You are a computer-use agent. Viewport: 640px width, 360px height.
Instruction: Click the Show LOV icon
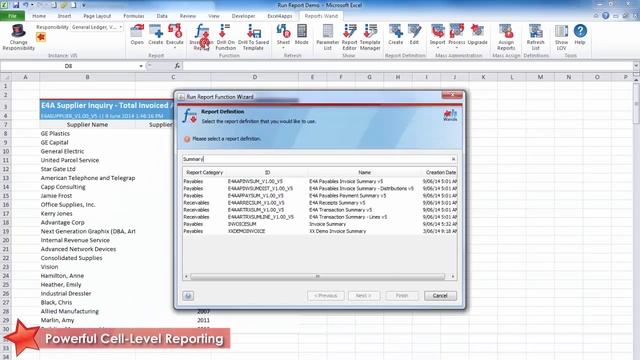tap(561, 37)
